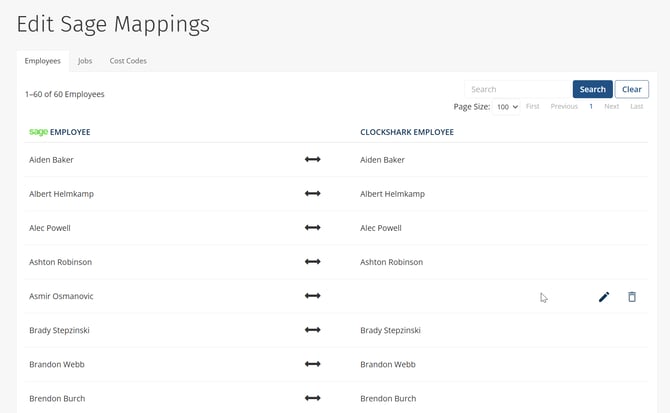Click into the Search input field
This screenshot has width=670, height=413.
point(517,89)
